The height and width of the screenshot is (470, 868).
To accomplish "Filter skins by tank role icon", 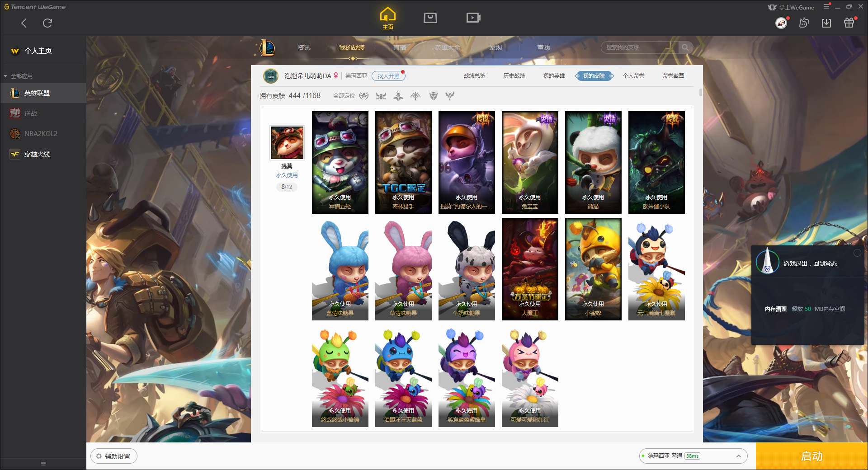I will click(434, 96).
